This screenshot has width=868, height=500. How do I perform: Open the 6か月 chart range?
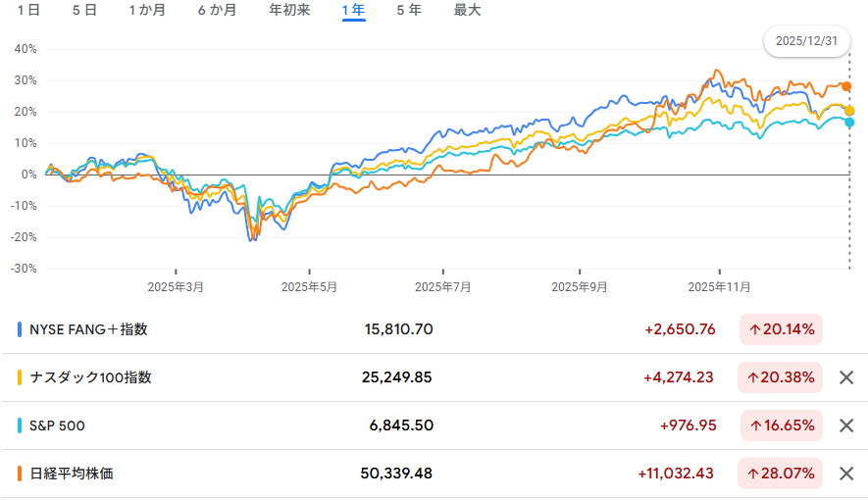click(x=217, y=10)
